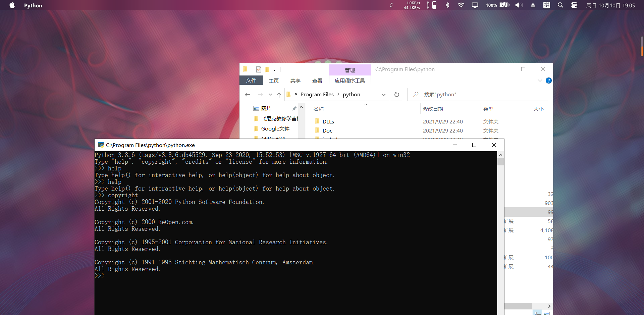Open Spotlight search
The width and height of the screenshot is (644, 315).
560,5
